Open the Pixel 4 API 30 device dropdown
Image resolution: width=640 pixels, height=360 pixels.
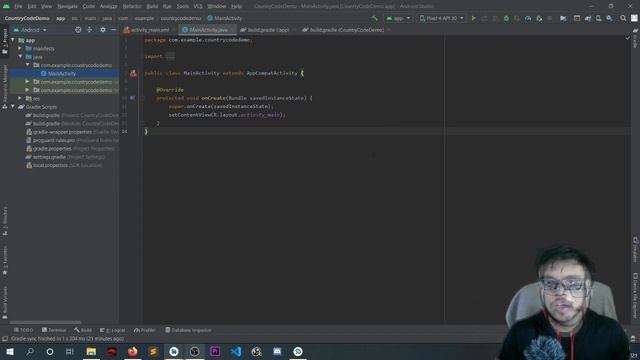[x=441, y=18]
